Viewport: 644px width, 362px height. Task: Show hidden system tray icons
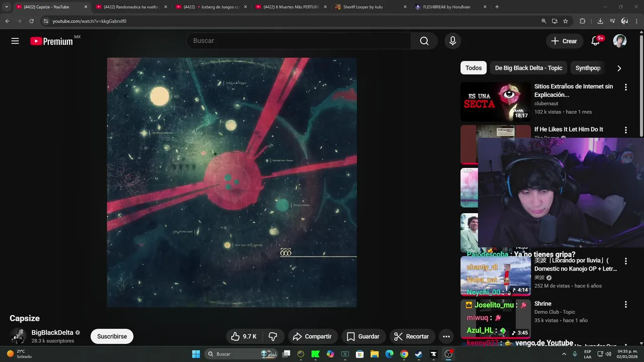(565, 354)
